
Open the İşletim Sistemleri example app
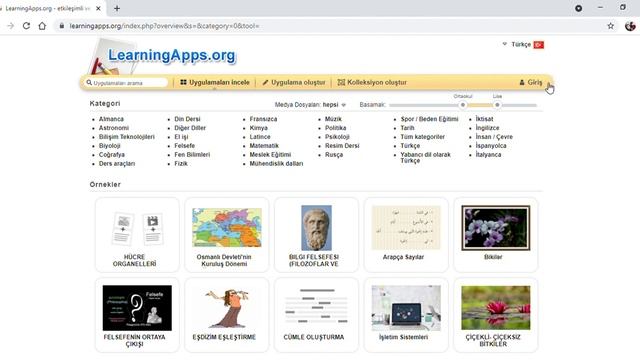click(406, 315)
